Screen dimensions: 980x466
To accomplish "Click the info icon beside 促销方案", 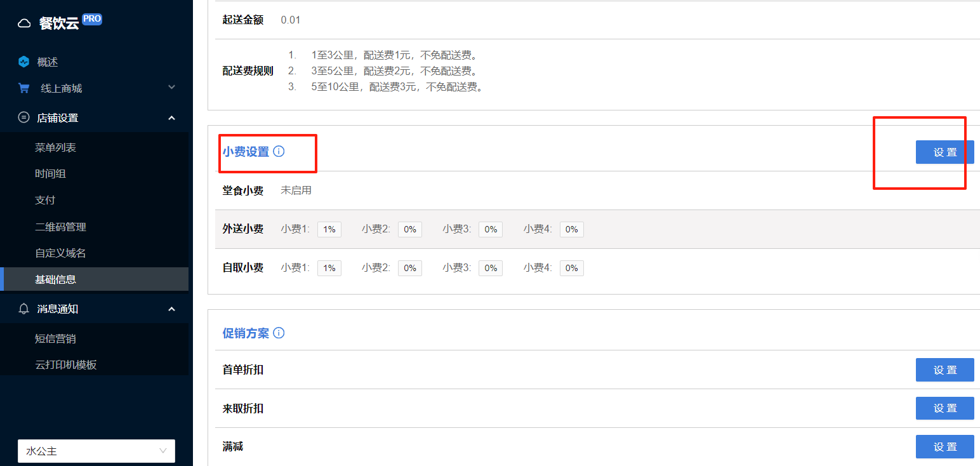I will point(279,333).
